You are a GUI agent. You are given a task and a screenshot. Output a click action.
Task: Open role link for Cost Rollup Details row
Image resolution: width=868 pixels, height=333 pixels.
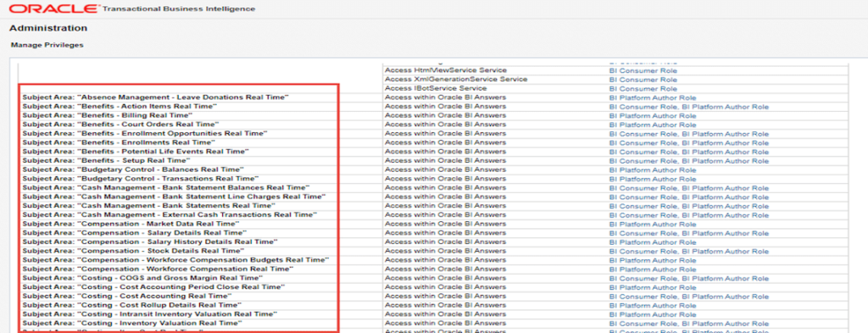click(x=653, y=305)
